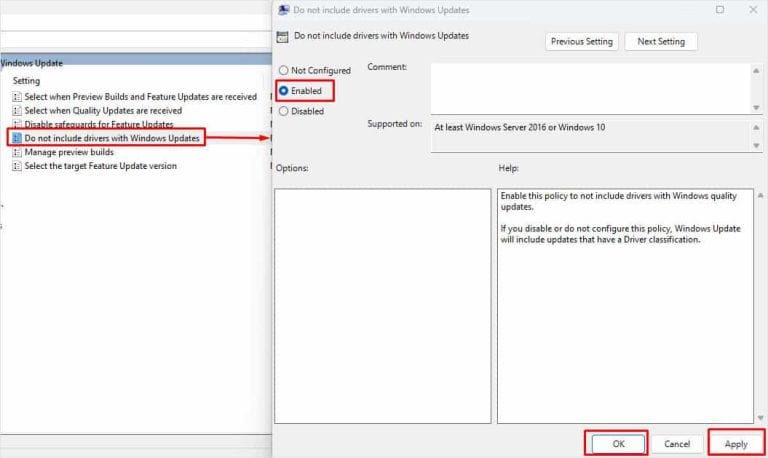Click the policy icon in the dialog header

(x=283, y=37)
